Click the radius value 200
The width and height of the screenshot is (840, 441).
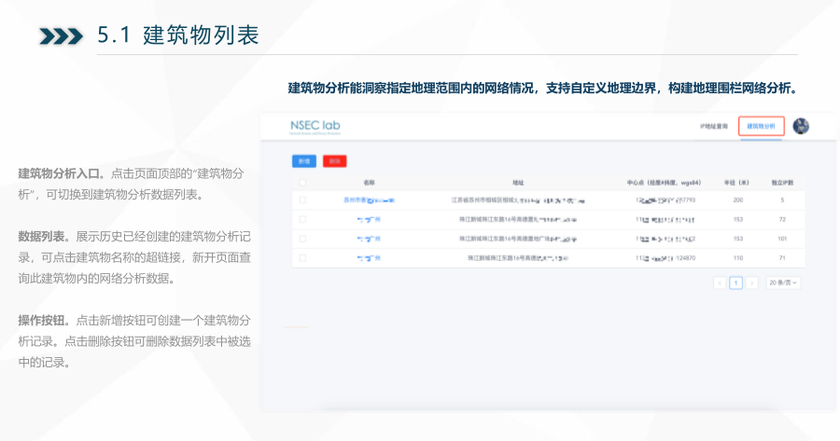click(738, 200)
